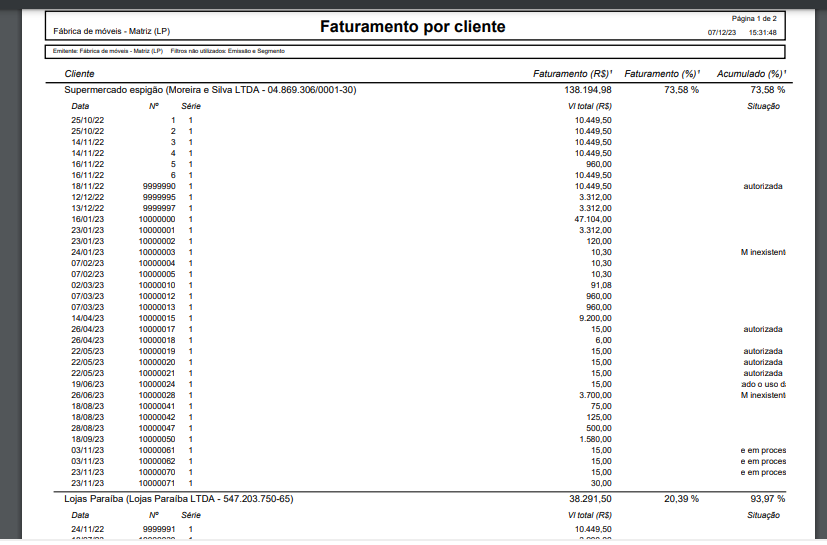The height and width of the screenshot is (545, 827).
Task: Select invoice number 10000041
Action: (x=157, y=407)
